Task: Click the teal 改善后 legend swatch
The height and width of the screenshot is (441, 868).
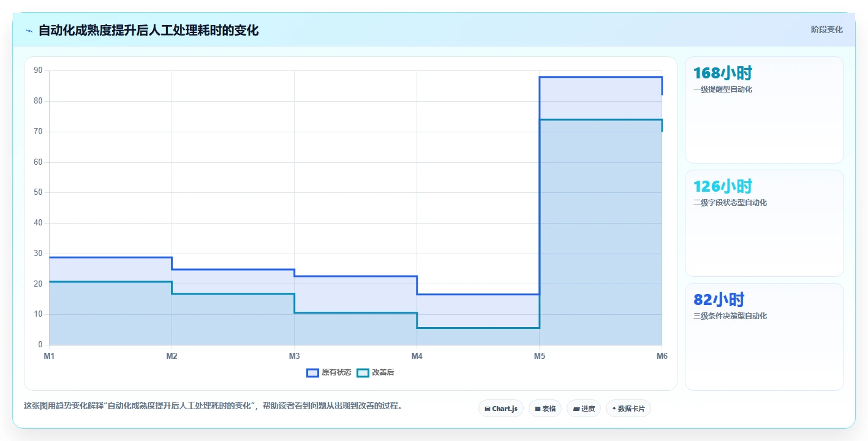Action: pos(363,372)
